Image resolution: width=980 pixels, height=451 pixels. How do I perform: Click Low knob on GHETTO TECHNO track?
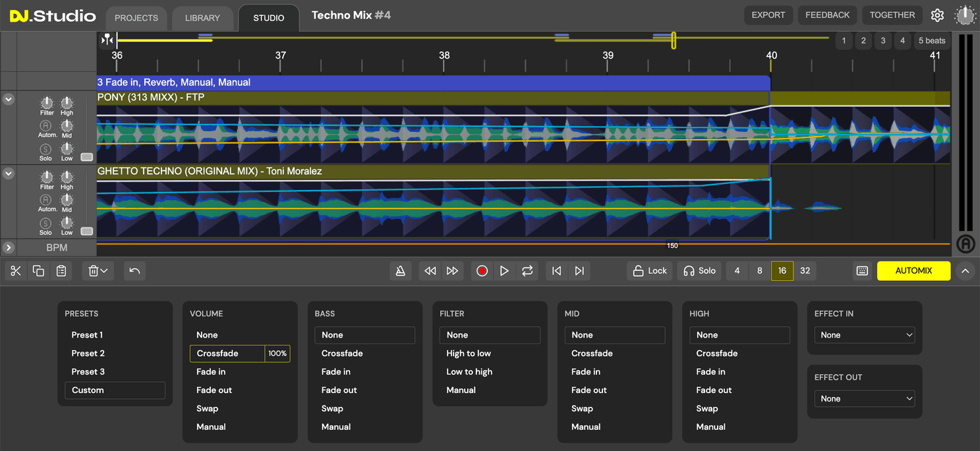(x=67, y=222)
